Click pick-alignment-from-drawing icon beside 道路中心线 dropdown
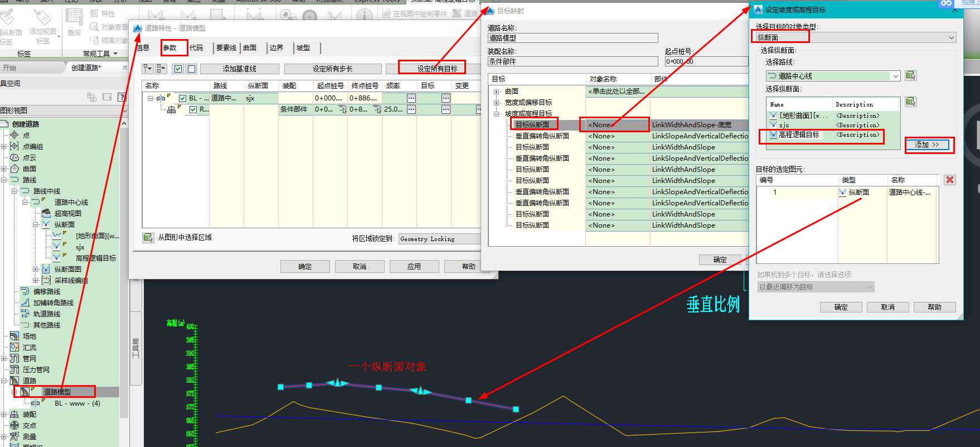 [x=911, y=75]
